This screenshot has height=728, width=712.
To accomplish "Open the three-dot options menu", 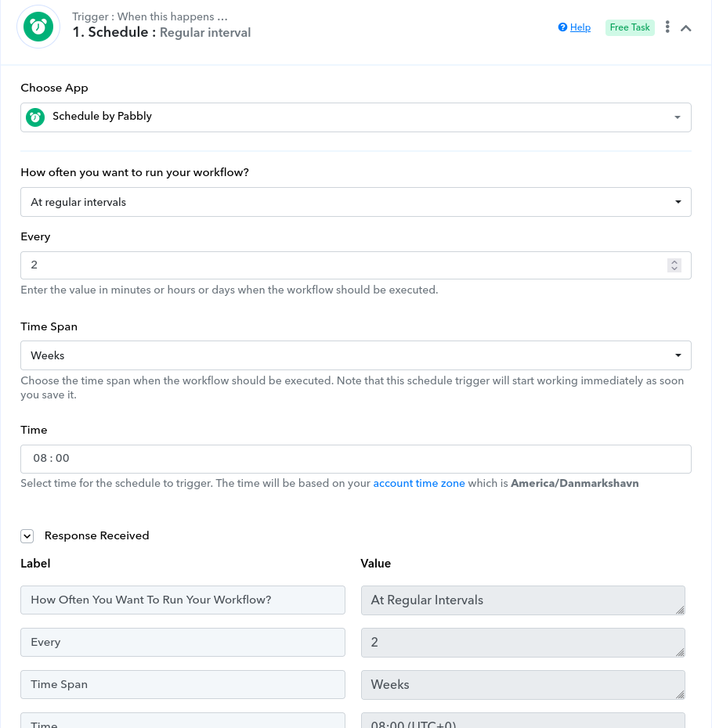I will 667,27.
